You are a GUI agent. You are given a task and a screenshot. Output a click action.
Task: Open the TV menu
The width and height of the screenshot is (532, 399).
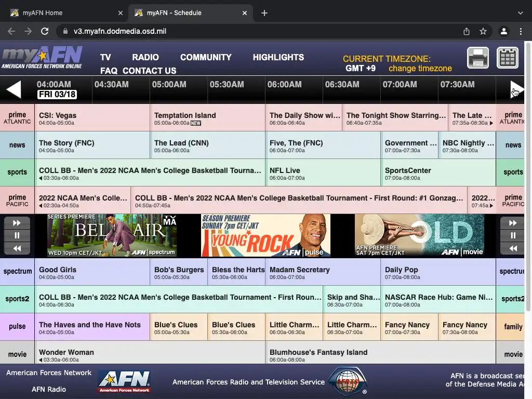coord(105,57)
